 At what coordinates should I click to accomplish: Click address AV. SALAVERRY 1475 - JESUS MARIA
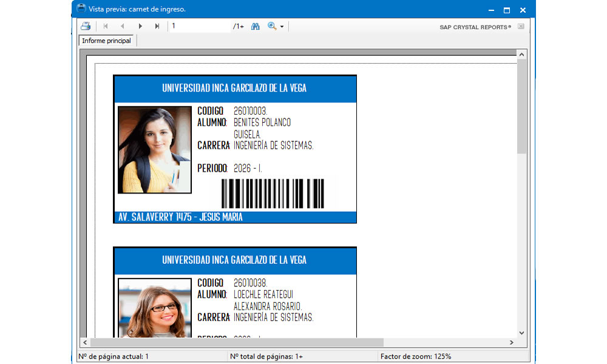pyautogui.click(x=180, y=217)
